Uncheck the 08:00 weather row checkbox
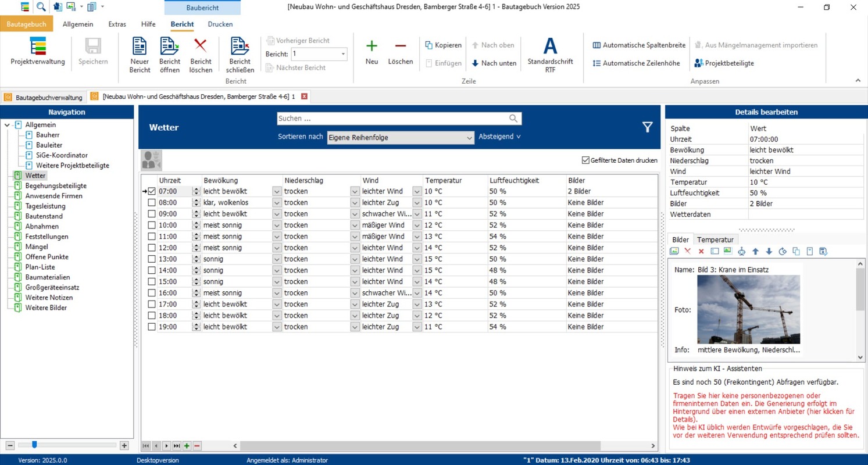 (x=152, y=202)
